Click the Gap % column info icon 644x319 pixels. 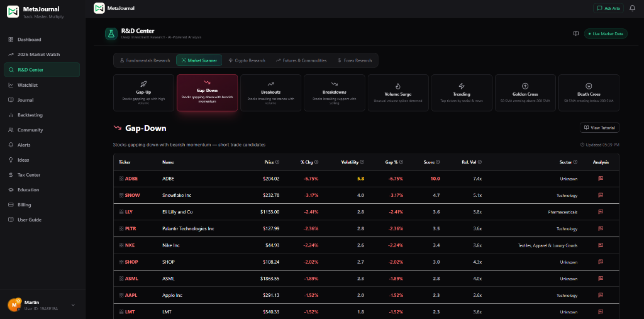[x=401, y=162]
